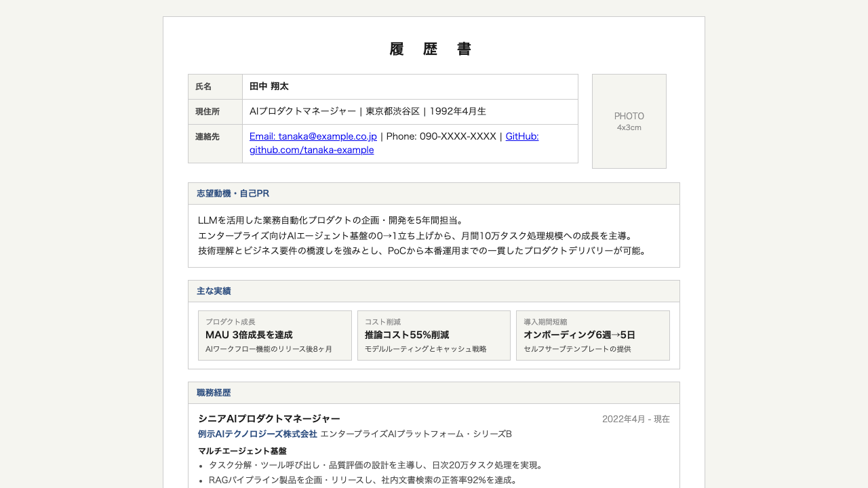Select the AIプロダクトマネージャー address line
The width and height of the screenshot is (868, 488).
pyautogui.click(x=368, y=111)
